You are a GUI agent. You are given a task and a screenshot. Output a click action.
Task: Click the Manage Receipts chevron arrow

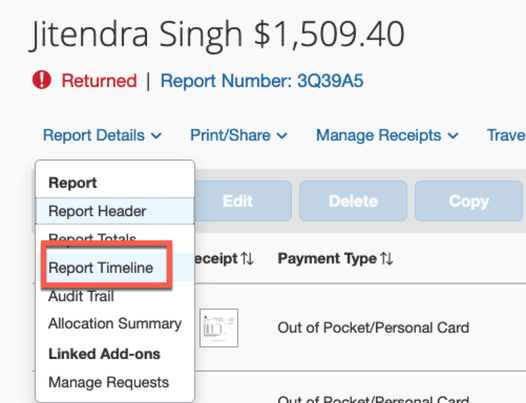click(453, 136)
